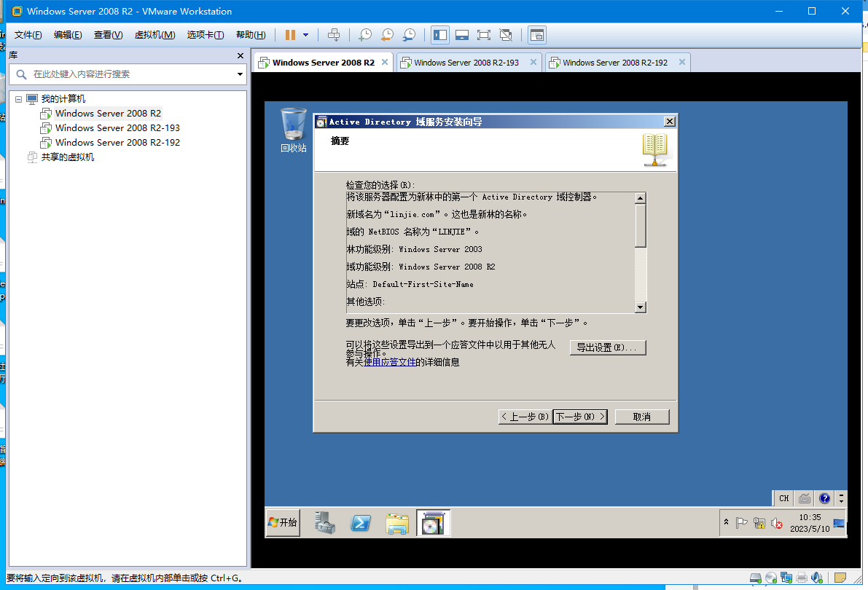This screenshot has width=868, height=590.
Task: Close the Active Directory wizard dialog
Action: coord(669,121)
